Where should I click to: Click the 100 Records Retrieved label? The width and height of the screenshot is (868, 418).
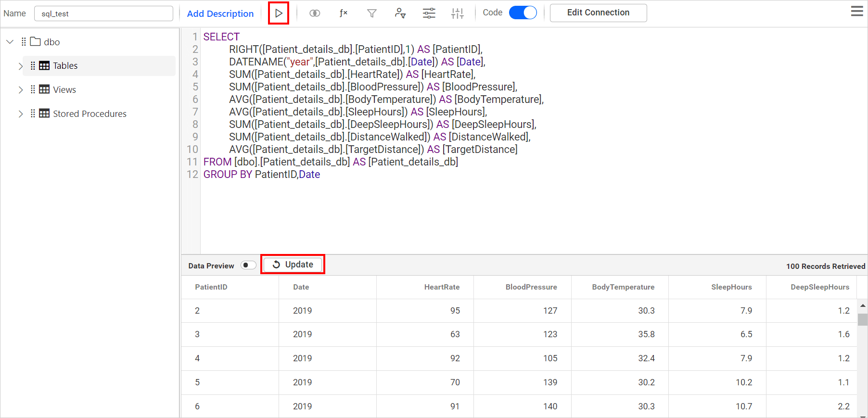click(826, 266)
